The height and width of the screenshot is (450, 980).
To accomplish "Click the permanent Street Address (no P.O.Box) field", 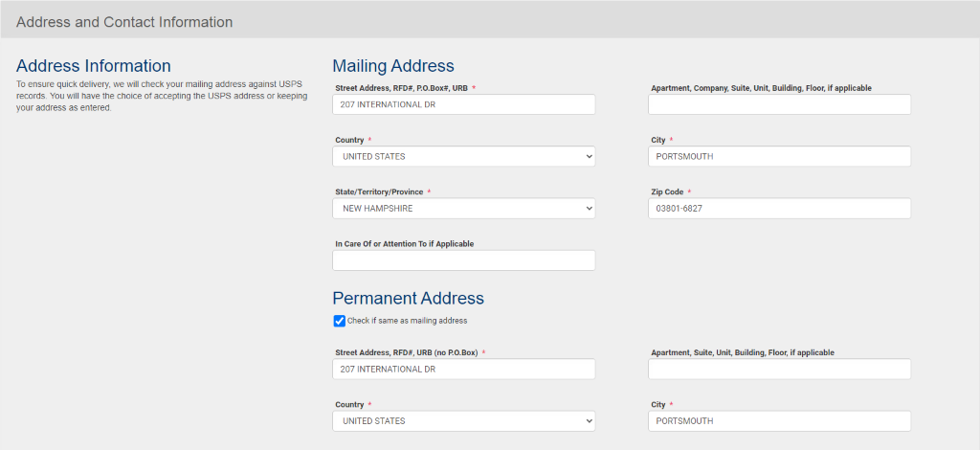I will tap(464, 369).
